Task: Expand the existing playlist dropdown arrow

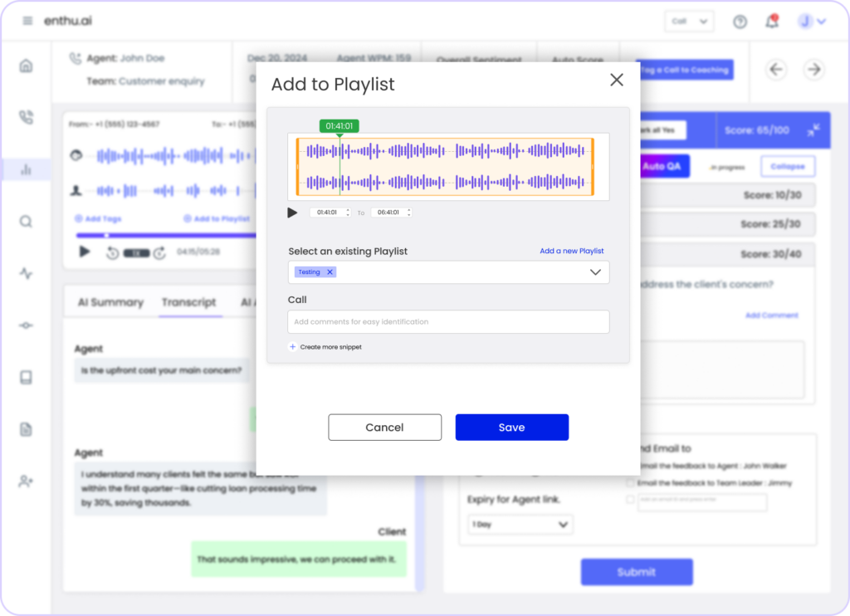Action: click(595, 272)
